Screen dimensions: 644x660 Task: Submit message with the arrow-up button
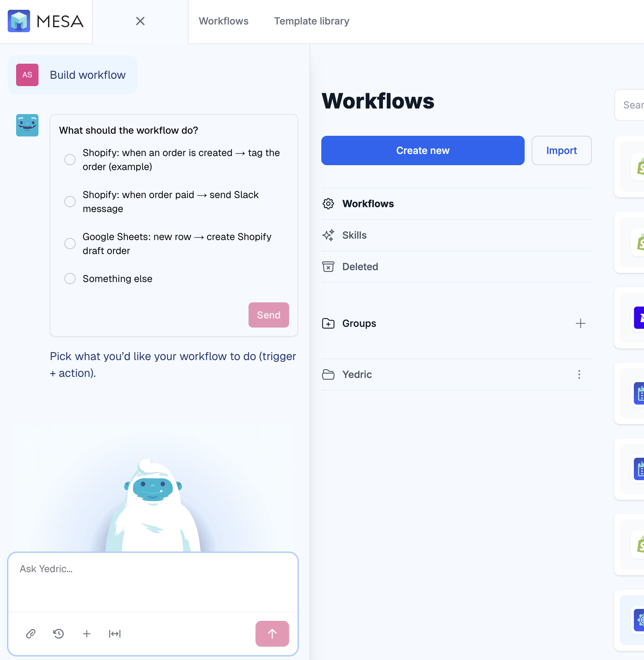coord(272,634)
